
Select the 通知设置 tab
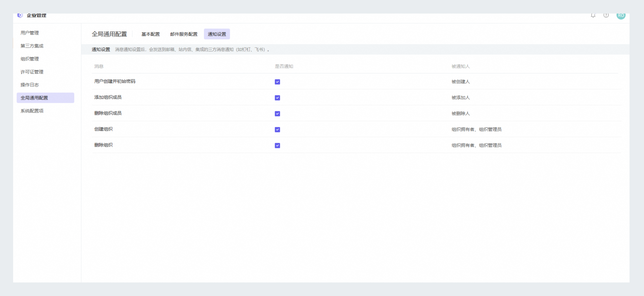217,34
